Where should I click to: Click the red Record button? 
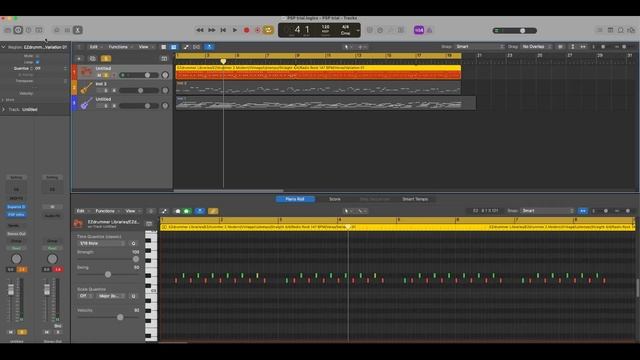coord(246,30)
